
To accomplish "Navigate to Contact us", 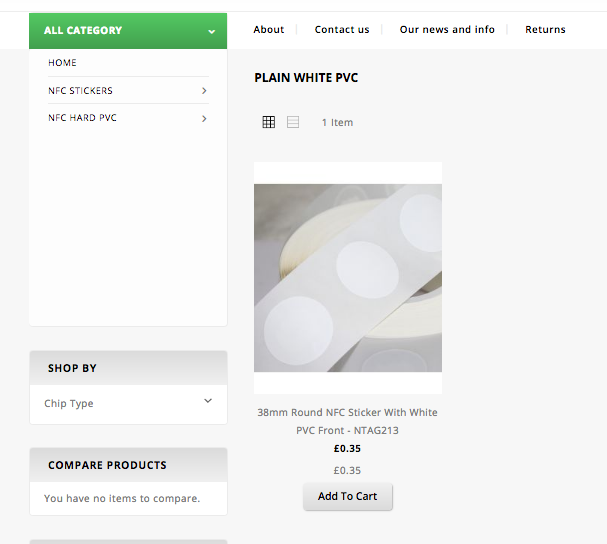I will 342,30.
